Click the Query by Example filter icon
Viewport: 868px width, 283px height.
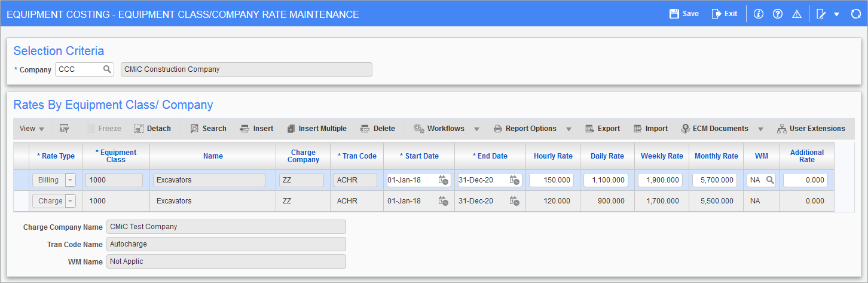pyautogui.click(x=65, y=129)
